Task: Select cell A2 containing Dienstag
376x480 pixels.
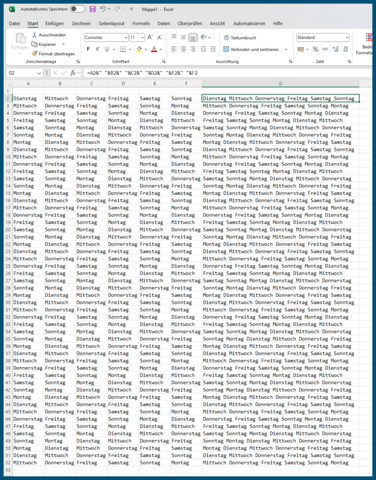Action: tap(28, 98)
